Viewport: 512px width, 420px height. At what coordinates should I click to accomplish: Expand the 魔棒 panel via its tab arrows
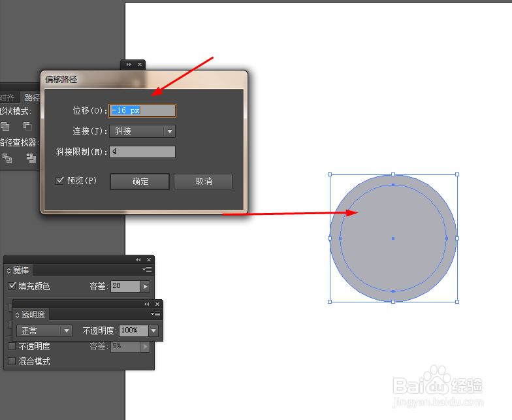[9, 270]
